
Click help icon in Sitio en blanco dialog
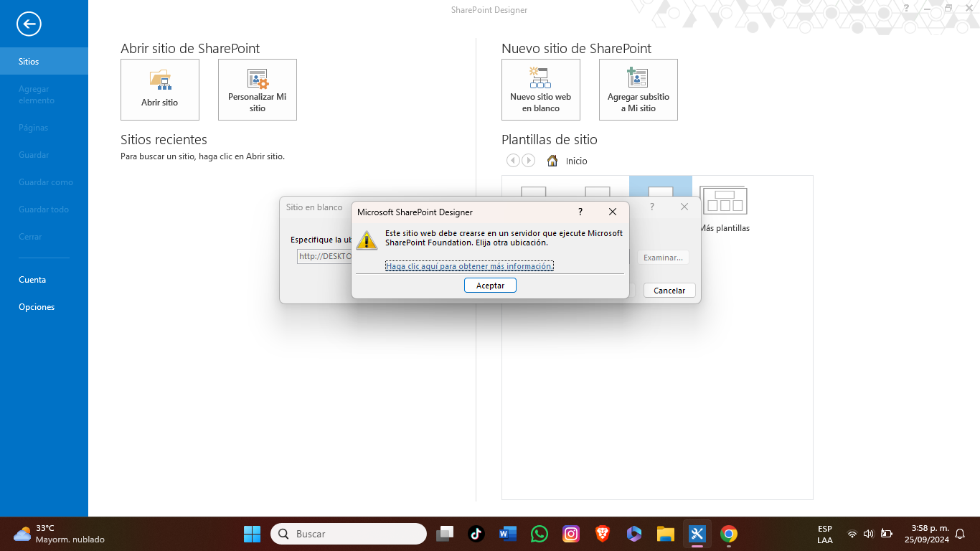(652, 207)
